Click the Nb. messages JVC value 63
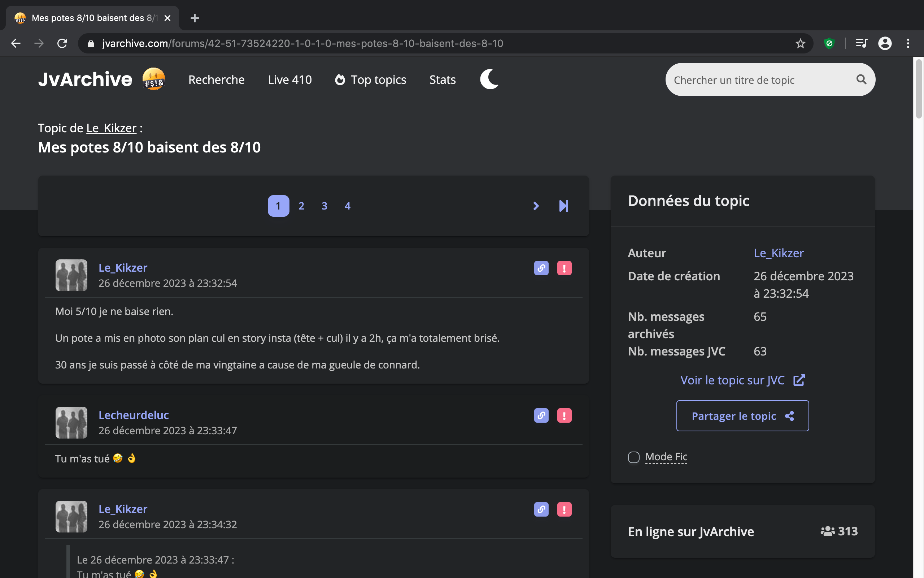The width and height of the screenshot is (924, 578). pos(760,351)
